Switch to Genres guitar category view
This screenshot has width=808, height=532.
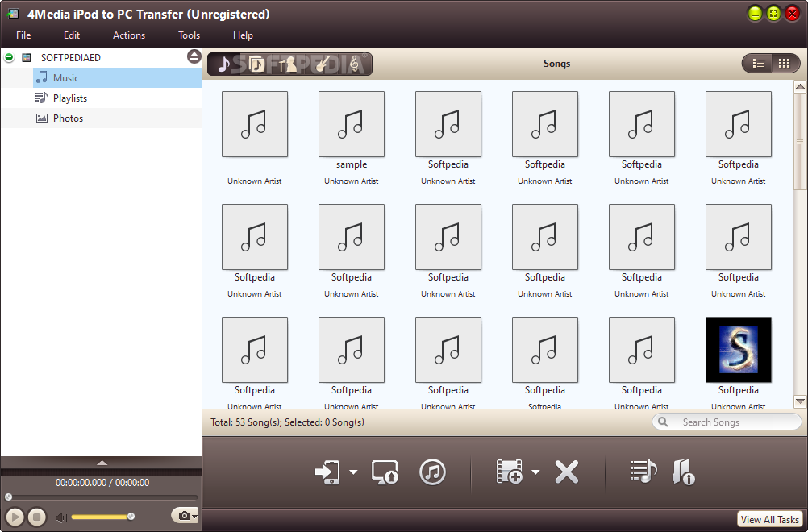tap(322, 64)
